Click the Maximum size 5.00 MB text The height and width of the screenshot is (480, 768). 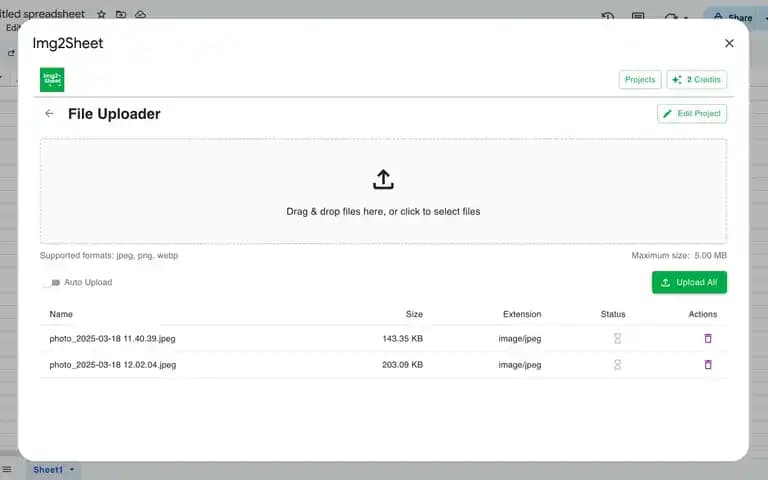pyautogui.click(x=679, y=255)
